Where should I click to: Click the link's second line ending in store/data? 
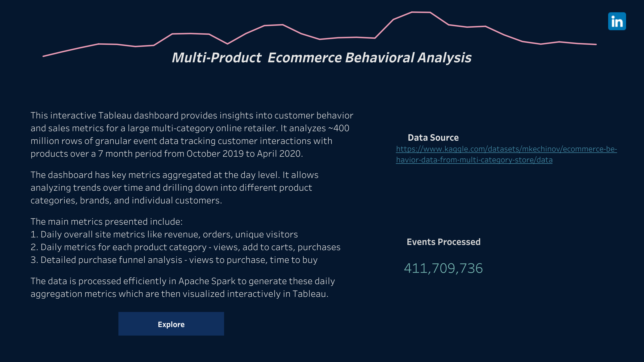(474, 160)
